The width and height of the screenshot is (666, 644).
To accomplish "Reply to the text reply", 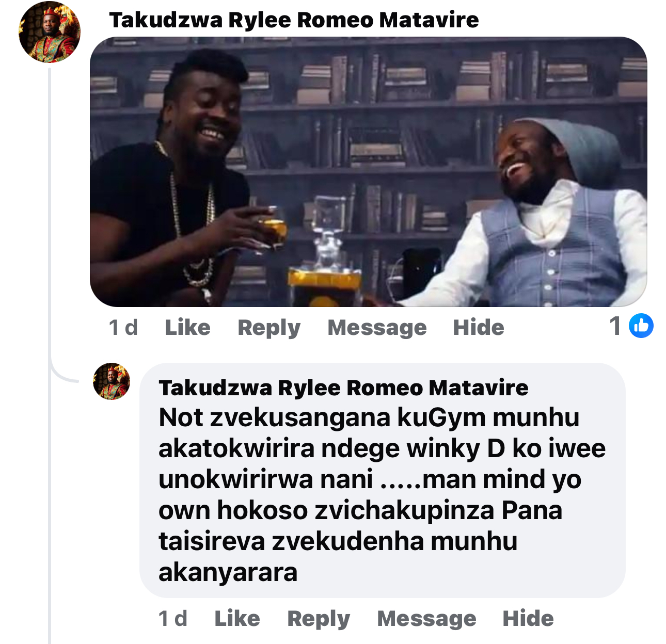I will pyautogui.click(x=319, y=618).
